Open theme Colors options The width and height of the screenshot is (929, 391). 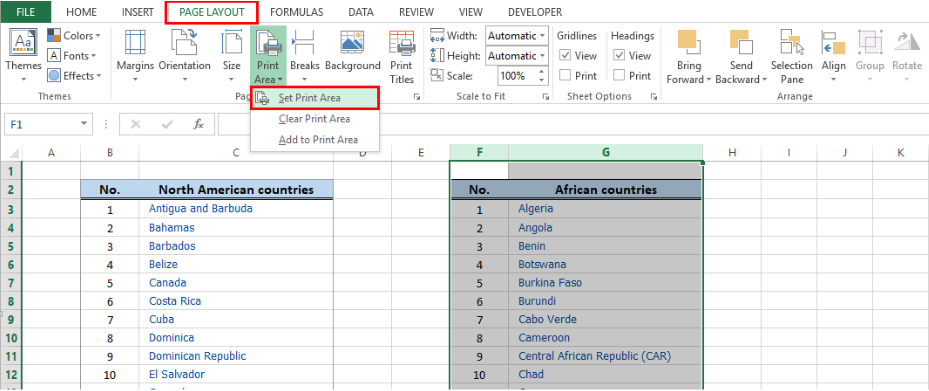(74, 36)
